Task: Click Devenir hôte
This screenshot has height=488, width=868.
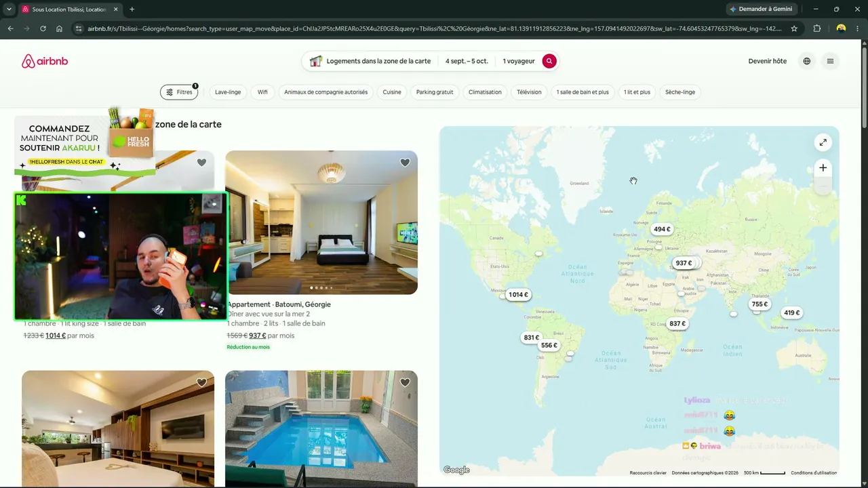Action: click(768, 61)
